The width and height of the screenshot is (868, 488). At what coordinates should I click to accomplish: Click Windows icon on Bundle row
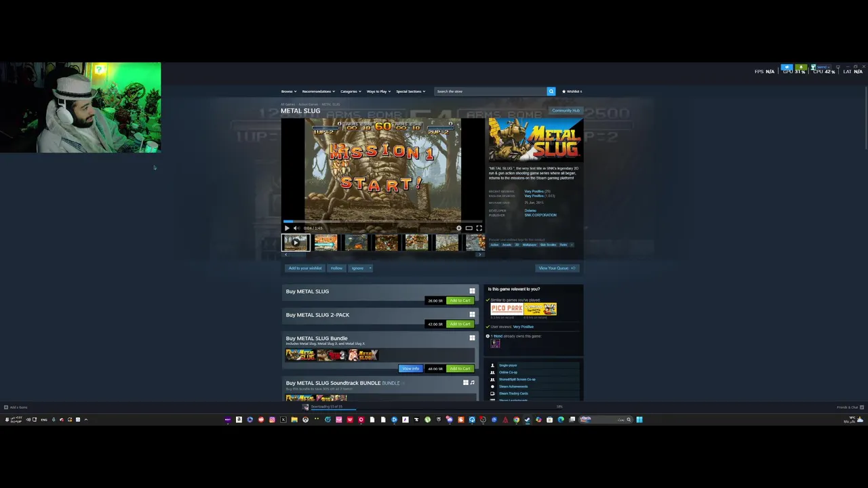pyautogui.click(x=472, y=338)
